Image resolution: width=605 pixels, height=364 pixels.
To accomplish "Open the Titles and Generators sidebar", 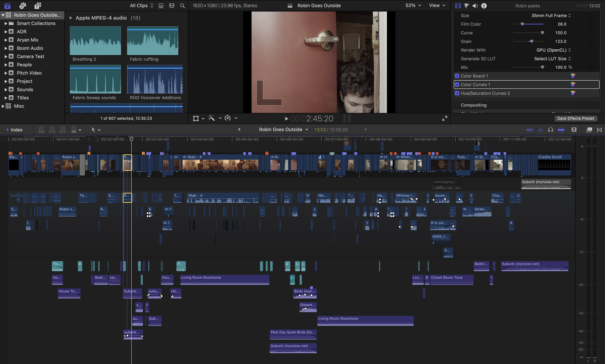I will pyautogui.click(x=38, y=5).
